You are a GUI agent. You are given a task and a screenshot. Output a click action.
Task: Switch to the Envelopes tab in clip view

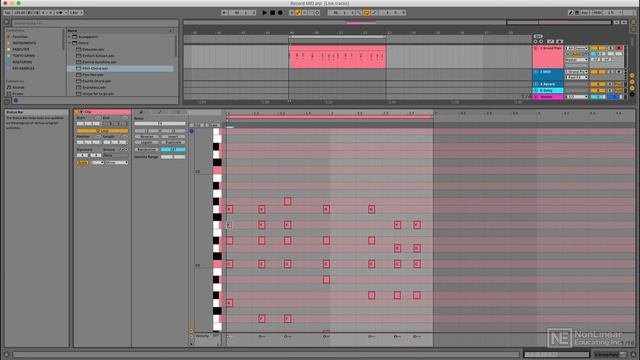[x=160, y=112]
